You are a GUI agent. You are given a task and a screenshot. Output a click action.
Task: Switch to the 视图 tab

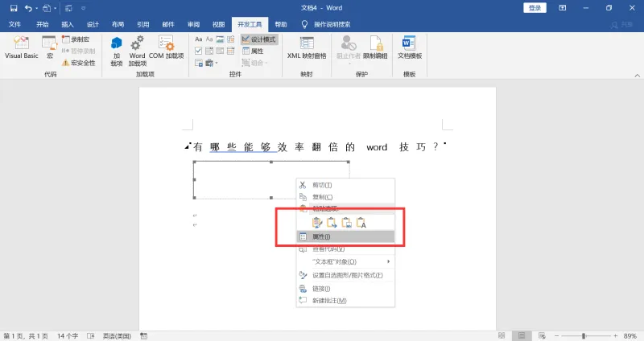point(218,25)
